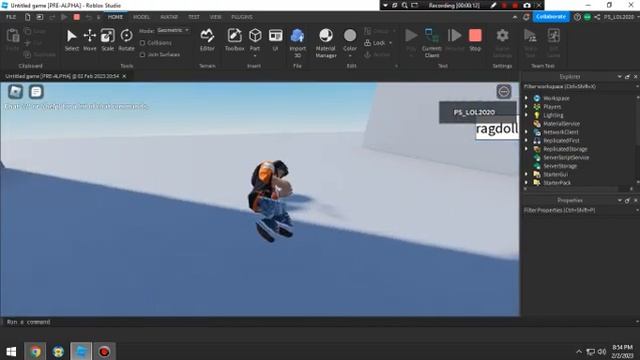Open the UI insert tool
Viewport: 640px width, 360px height.
(x=276, y=40)
